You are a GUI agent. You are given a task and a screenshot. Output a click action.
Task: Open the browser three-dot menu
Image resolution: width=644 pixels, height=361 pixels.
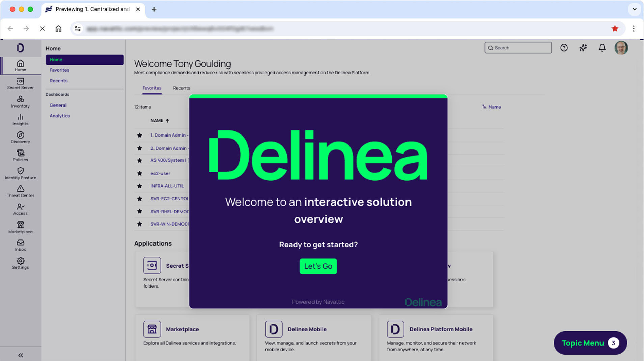634,29
